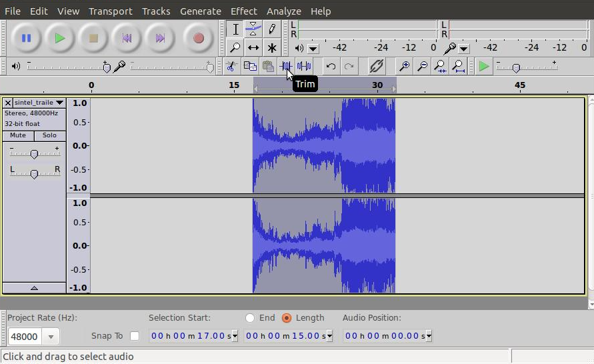Viewport: 594px width, 364px height.
Task: Zoom in on the waveform
Action: [404, 67]
